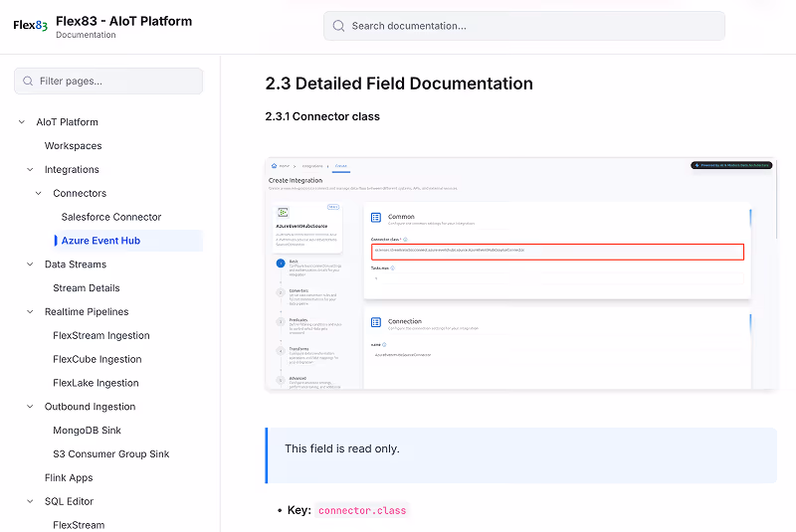Open the SQL Editor page

pos(69,501)
